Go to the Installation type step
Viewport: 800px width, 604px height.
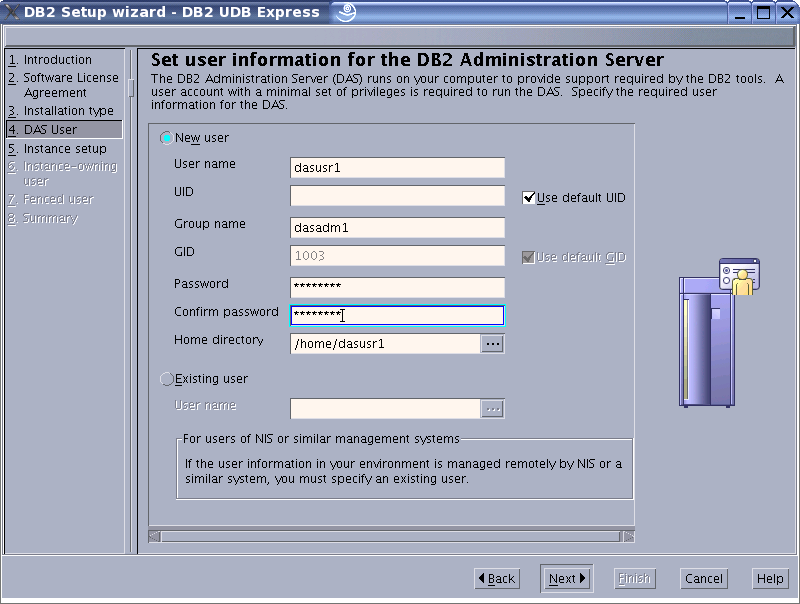tap(61, 111)
